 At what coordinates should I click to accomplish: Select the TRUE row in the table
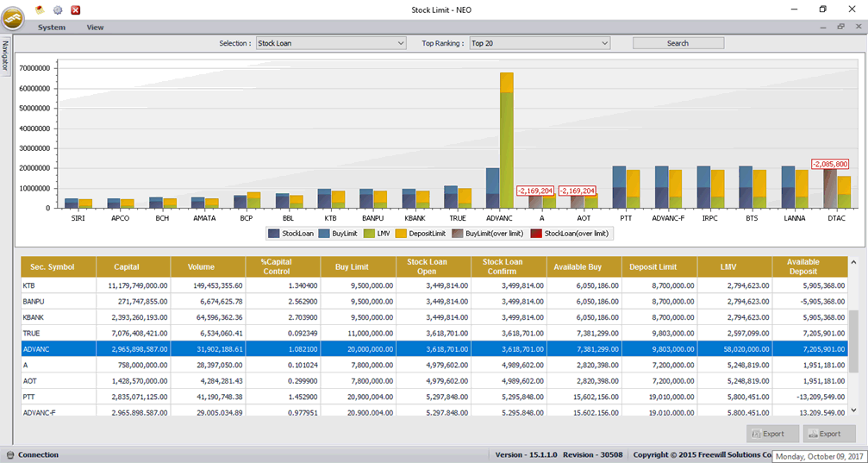434,334
